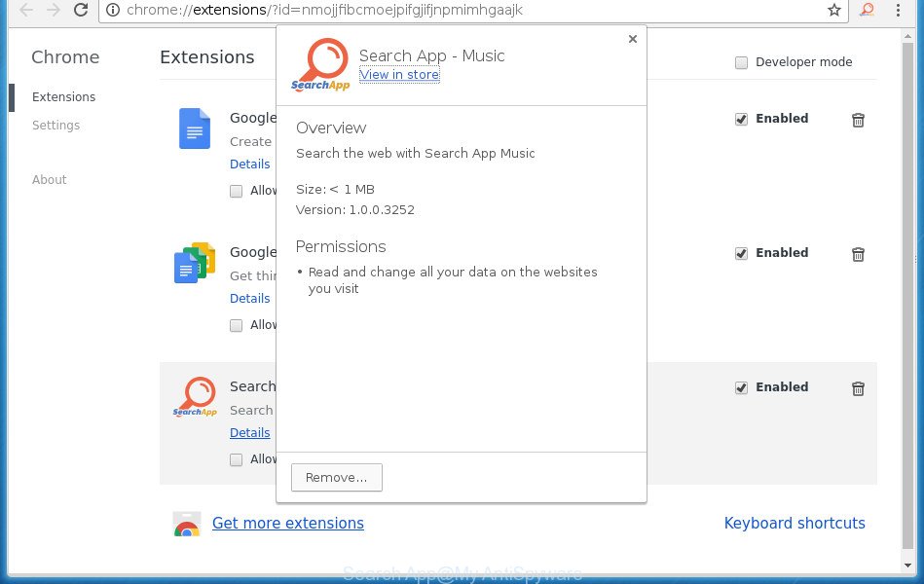Close the Search App details popup
This screenshot has width=924, height=584.
pyautogui.click(x=632, y=39)
